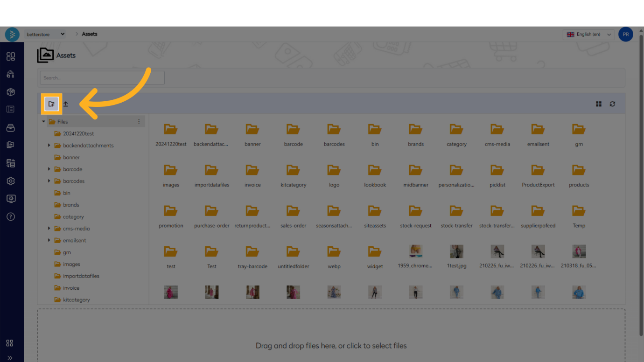Screen dimensions: 644x362
Task: Switch to grid view layout icon
Action: click(599, 104)
